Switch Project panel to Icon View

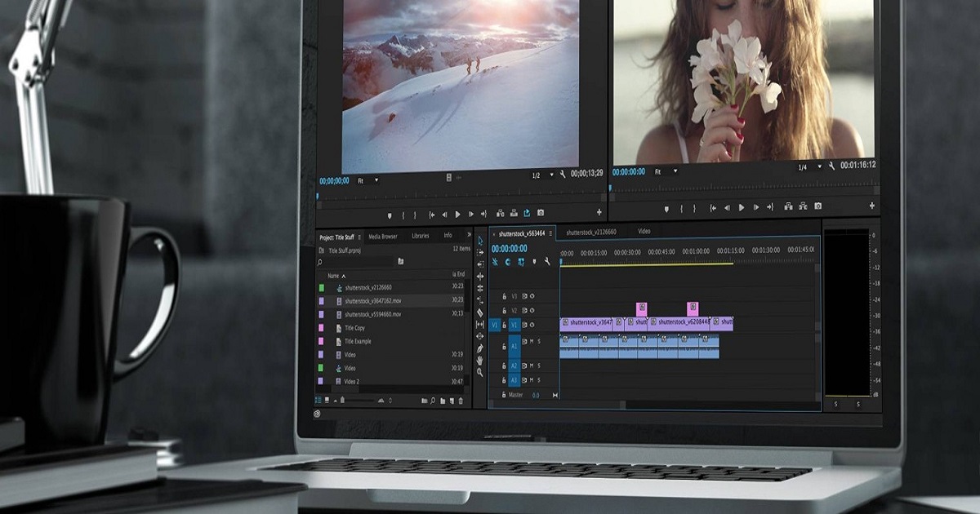(327, 400)
